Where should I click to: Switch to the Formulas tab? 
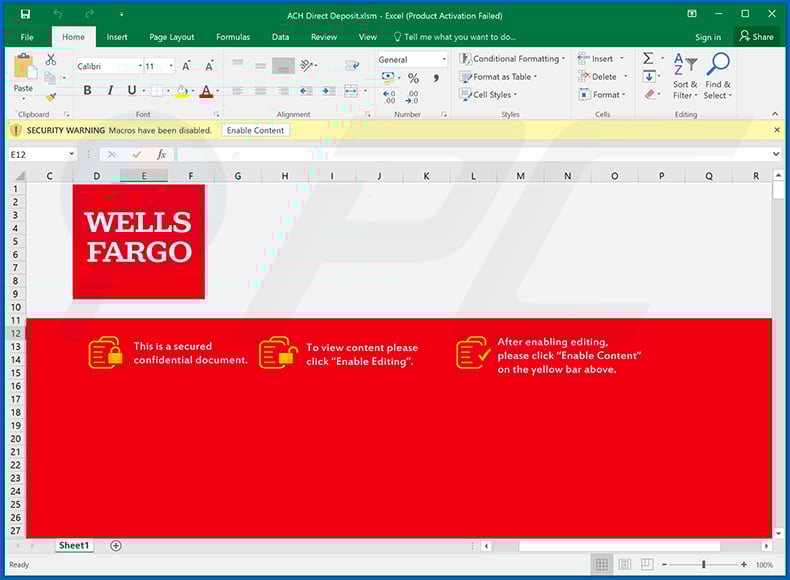(233, 37)
